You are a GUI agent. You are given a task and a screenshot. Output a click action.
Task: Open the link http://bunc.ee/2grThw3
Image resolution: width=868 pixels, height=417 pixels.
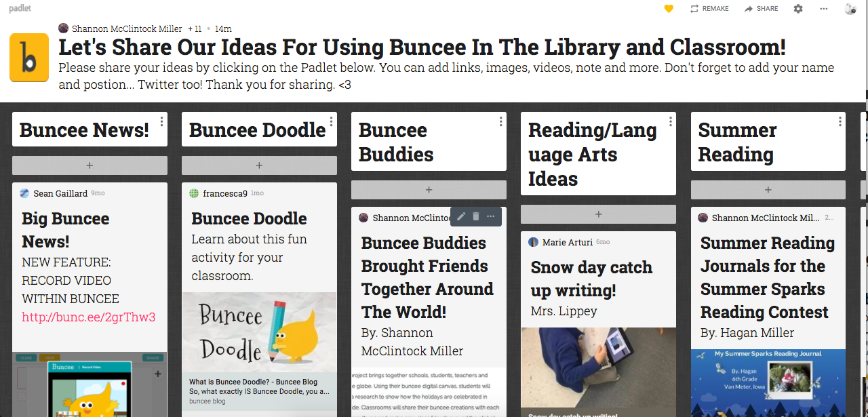pyautogui.click(x=88, y=317)
